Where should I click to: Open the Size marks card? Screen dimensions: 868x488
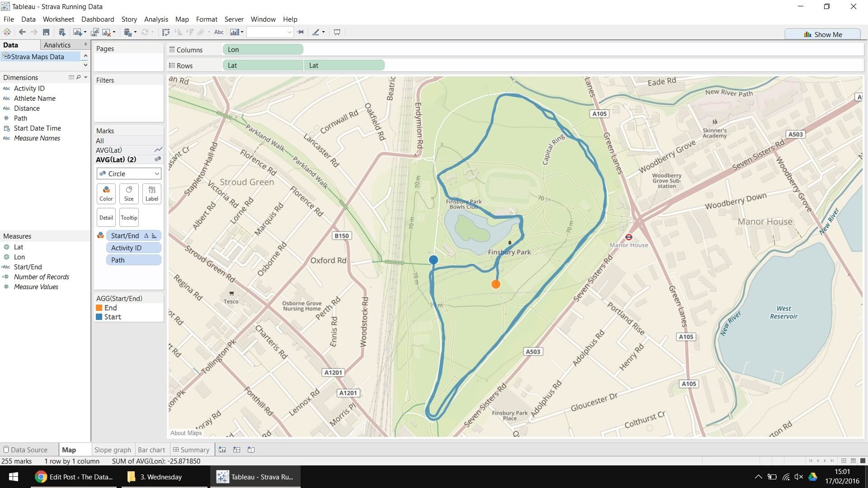129,193
